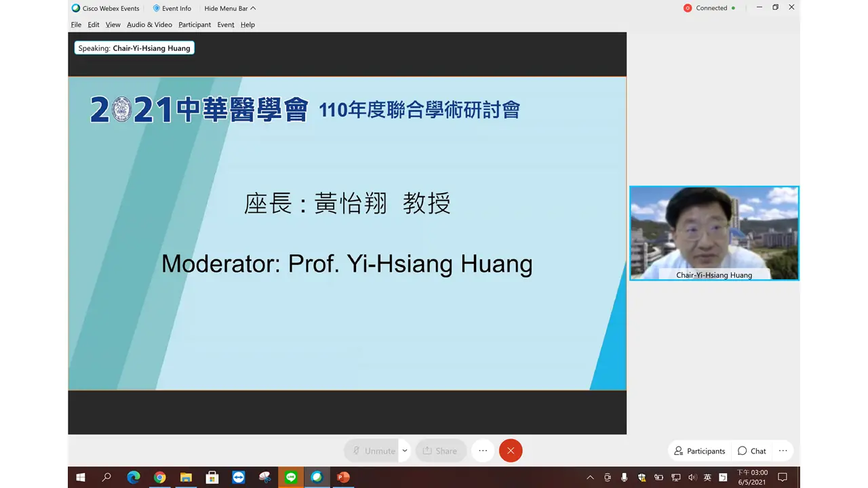
Task: Open the Participant menu
Action: pos(195,24)
